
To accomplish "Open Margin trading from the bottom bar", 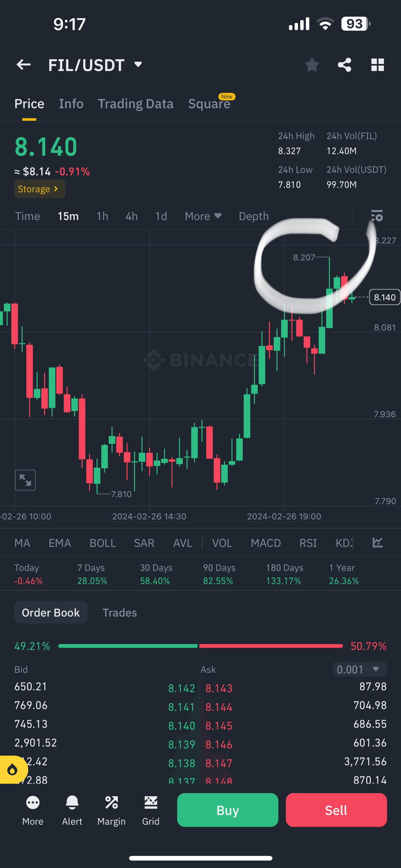I will 111,809.
